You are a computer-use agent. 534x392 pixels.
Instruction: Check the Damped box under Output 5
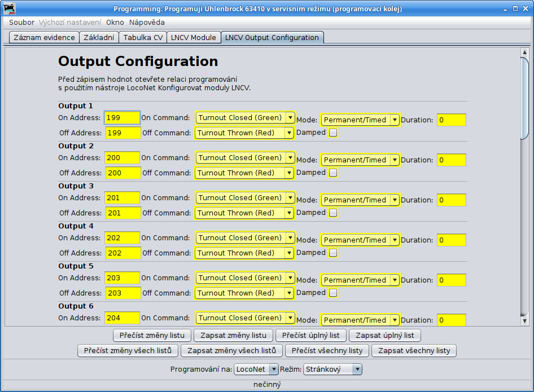(333, 293)
